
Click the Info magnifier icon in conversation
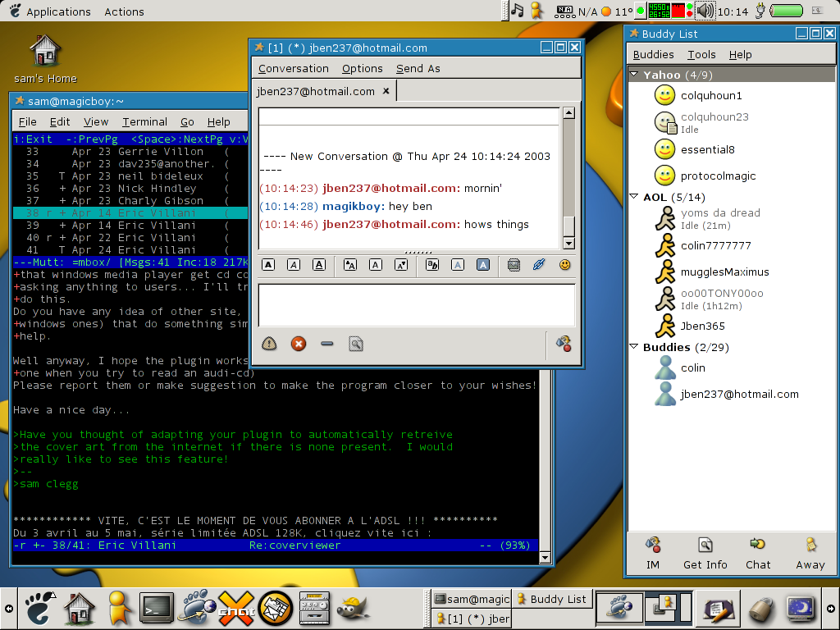coord(356,344)
